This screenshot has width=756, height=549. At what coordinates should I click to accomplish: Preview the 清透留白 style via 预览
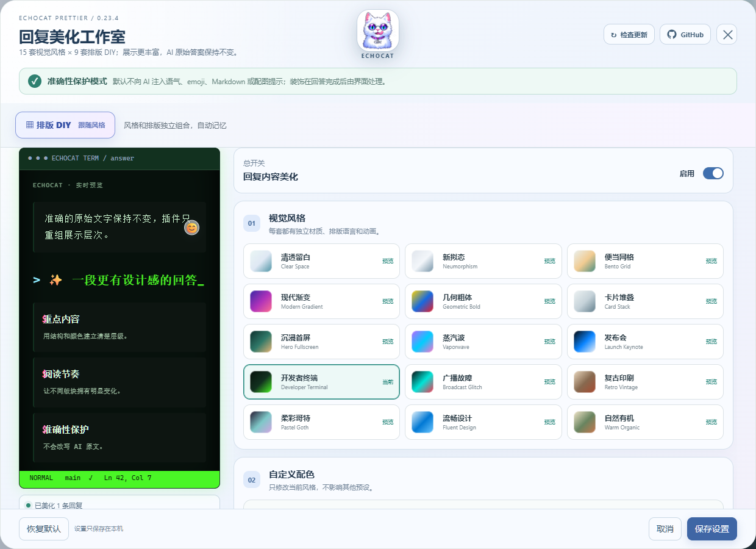[x=388, y=261]
